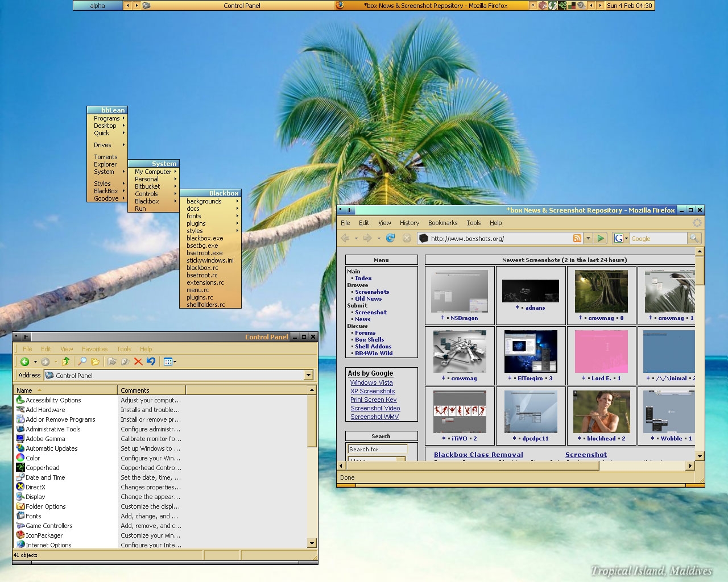Open the Favorites menu in Control Panel
This screenshot has width=728, height=582.
pos(94,349)
